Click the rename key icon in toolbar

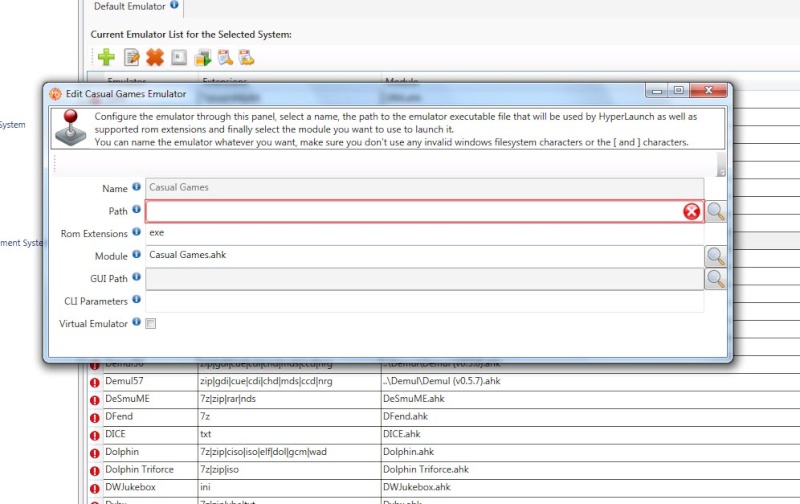pyautogui.click(x=179, y=57)
